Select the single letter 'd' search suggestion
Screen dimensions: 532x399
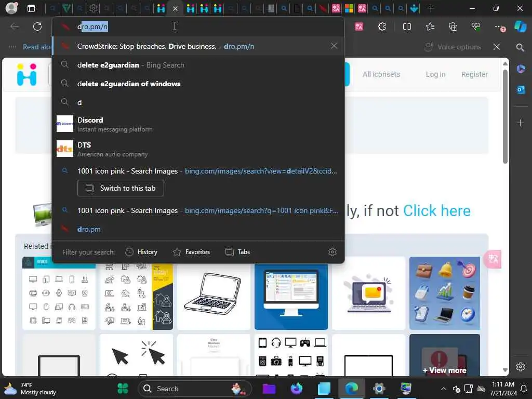(198, 102)
